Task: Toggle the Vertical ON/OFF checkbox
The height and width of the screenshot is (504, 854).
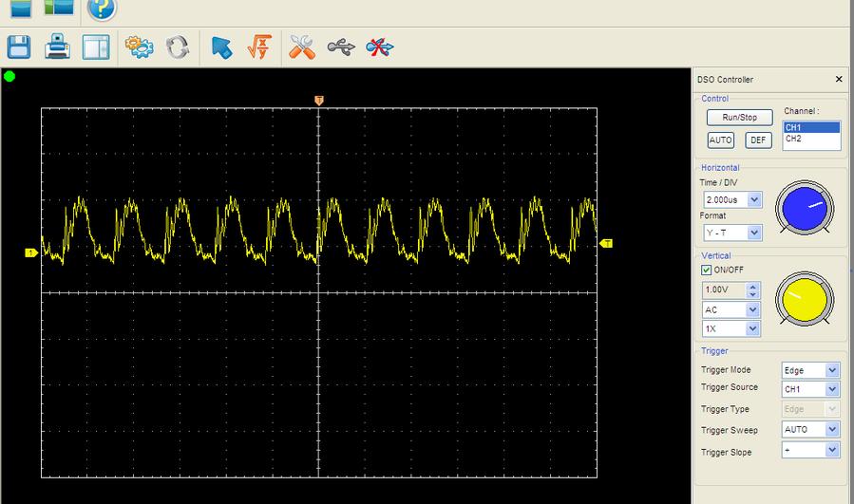Action: (707, 270)
